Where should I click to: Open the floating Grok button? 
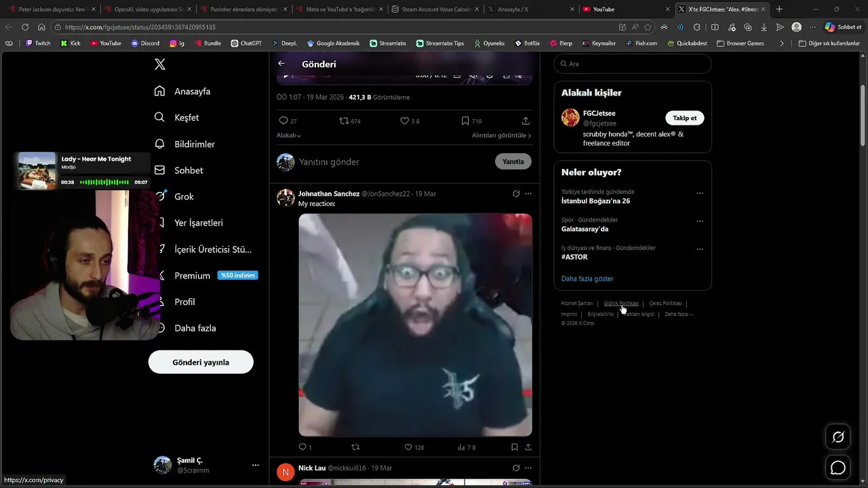[x=838, y=437]
